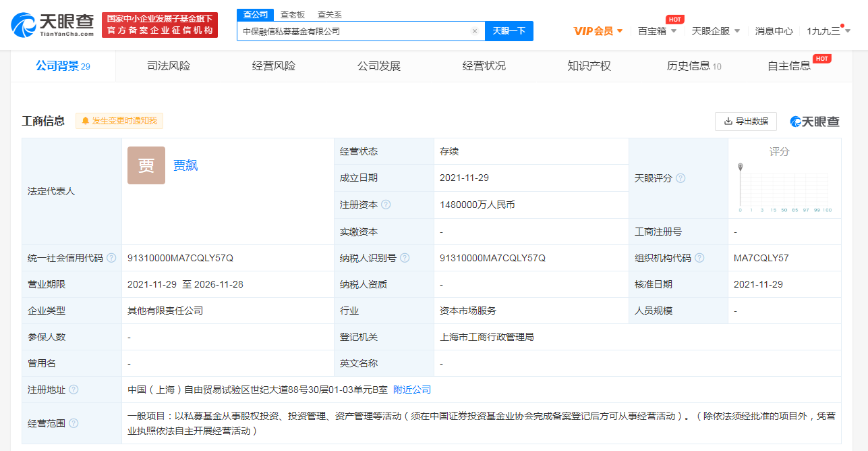
Task: Expand the 百宝箱 dropdown
Action: (657, 31)
